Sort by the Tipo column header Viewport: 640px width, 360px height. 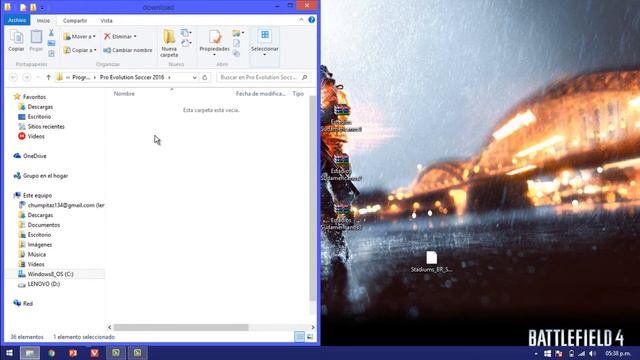point(298,93)
